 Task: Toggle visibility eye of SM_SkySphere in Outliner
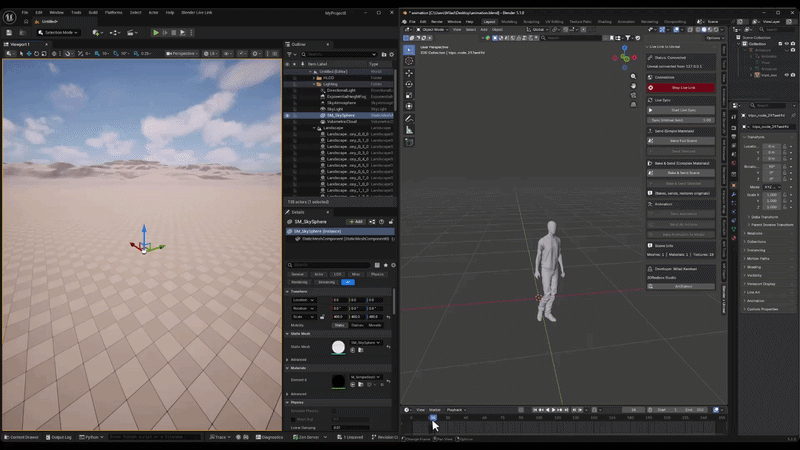(287, 115)
